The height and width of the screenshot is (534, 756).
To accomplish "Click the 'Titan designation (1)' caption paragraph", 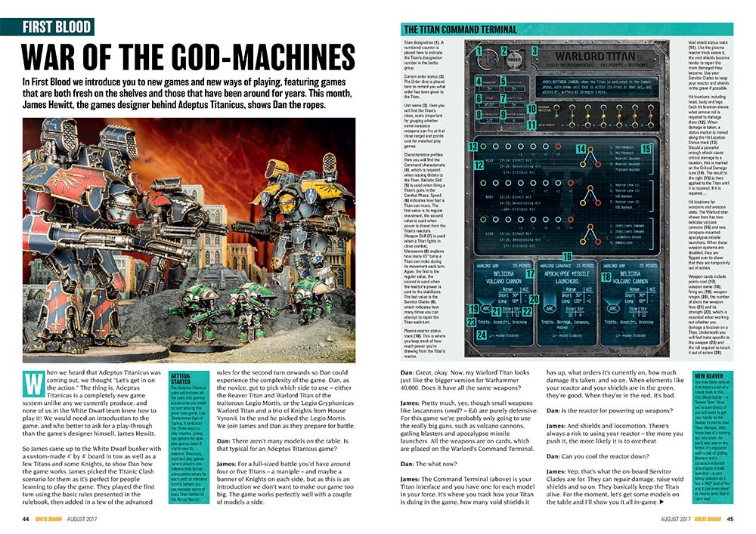I will pos(425,55).
